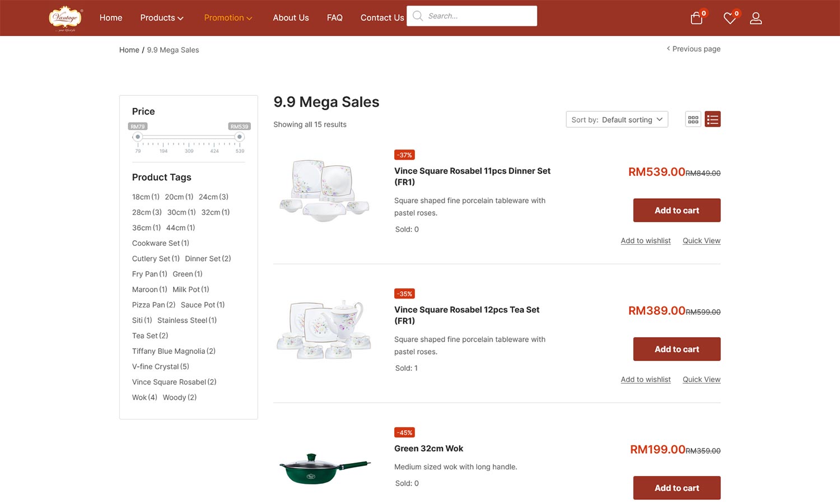Click the maximum price slider handle
This screenshot has height=504, width=840.
coord(240,137)
